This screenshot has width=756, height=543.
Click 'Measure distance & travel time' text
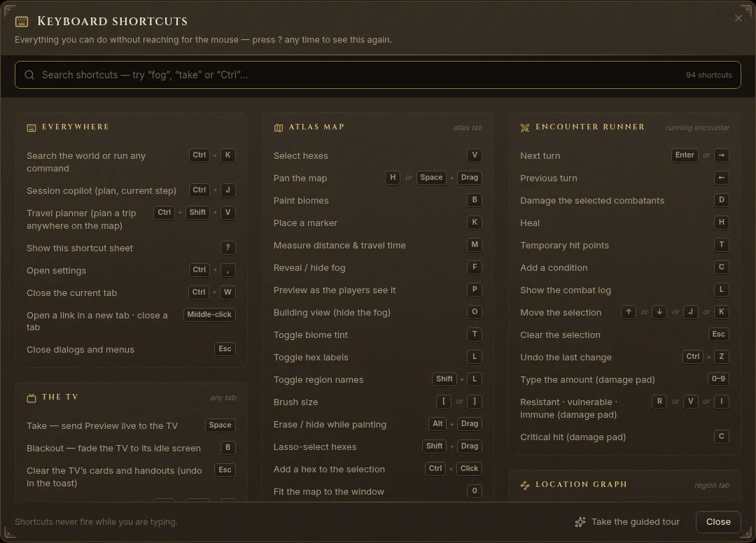339,245
